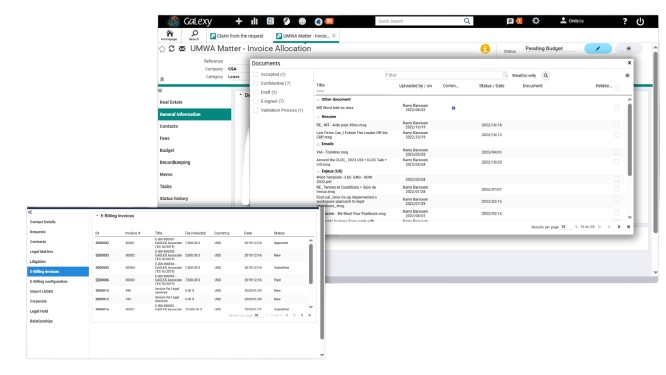The image size is (666, 375).
Task: Open the settings gear icon
Action: (536, 20)
